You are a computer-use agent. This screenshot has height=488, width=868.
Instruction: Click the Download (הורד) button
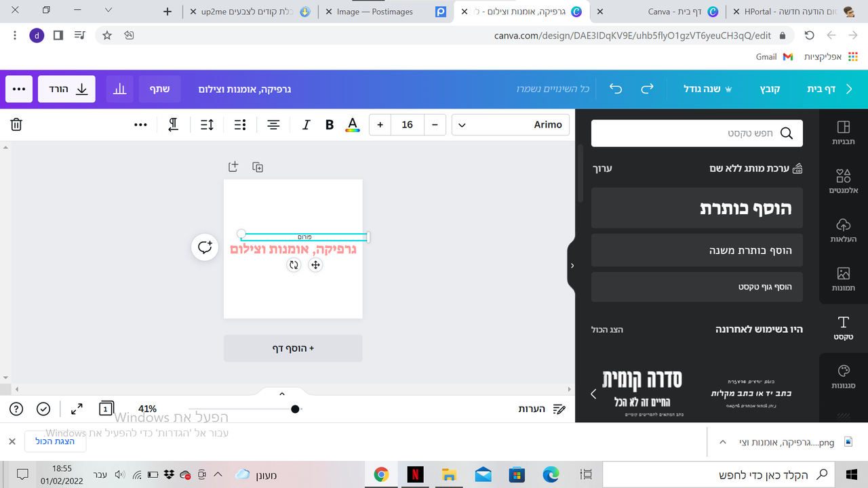66,89
